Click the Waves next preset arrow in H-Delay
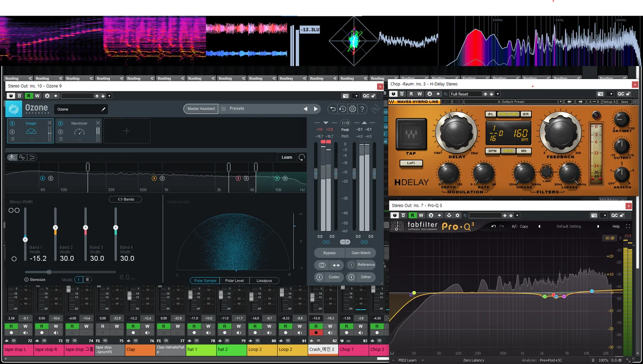Image resolution: width=643 pixels, height=364 pixels. (580, 102)
